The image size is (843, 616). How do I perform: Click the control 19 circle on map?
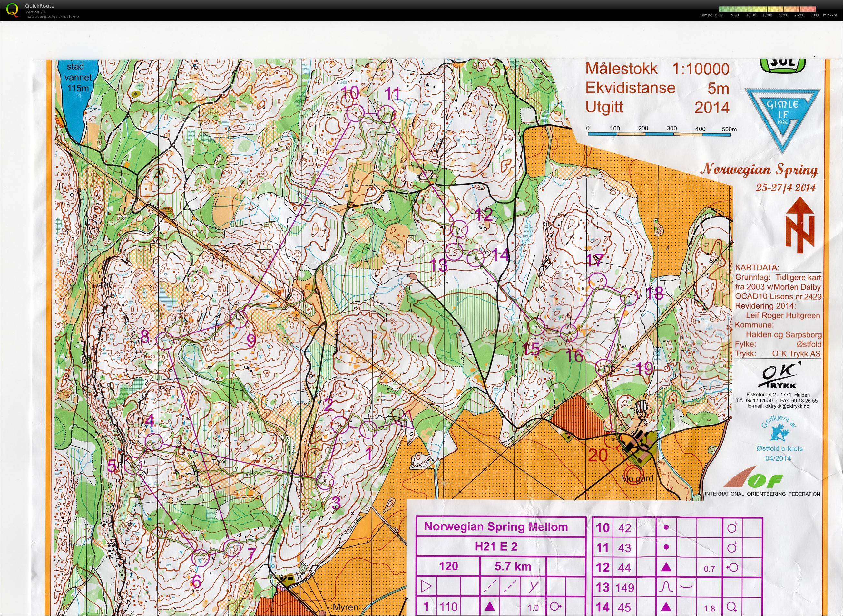click(x=604, y=368)
